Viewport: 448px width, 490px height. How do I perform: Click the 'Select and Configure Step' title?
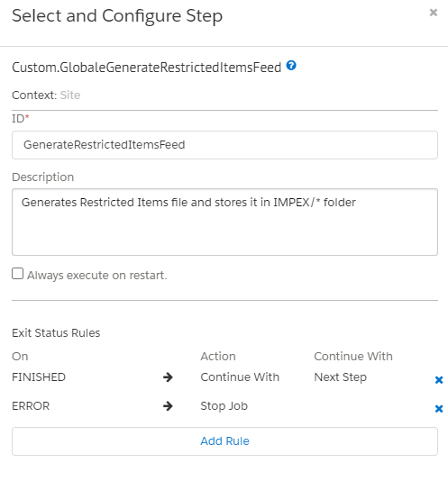pos(117,16)
